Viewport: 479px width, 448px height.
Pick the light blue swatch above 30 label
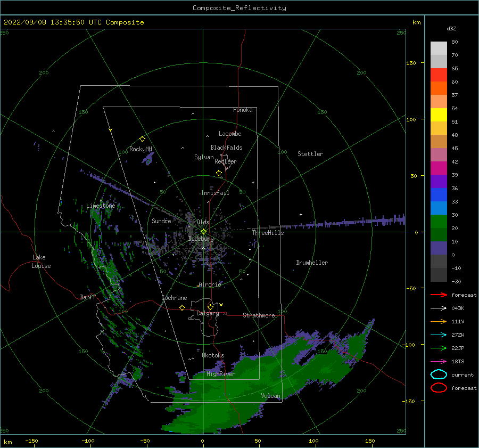point(439,208)
